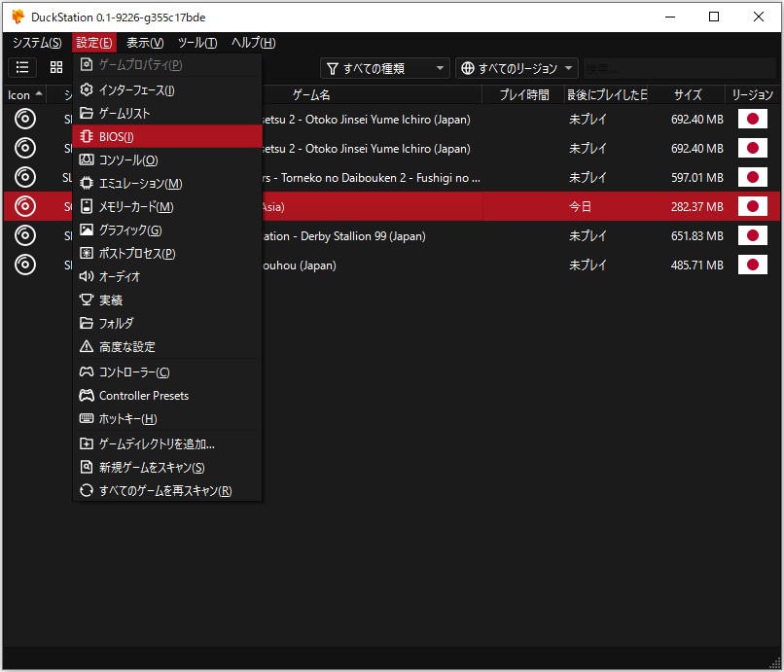
Task: Open the 表示(V) menu
Action: (145, 43)
